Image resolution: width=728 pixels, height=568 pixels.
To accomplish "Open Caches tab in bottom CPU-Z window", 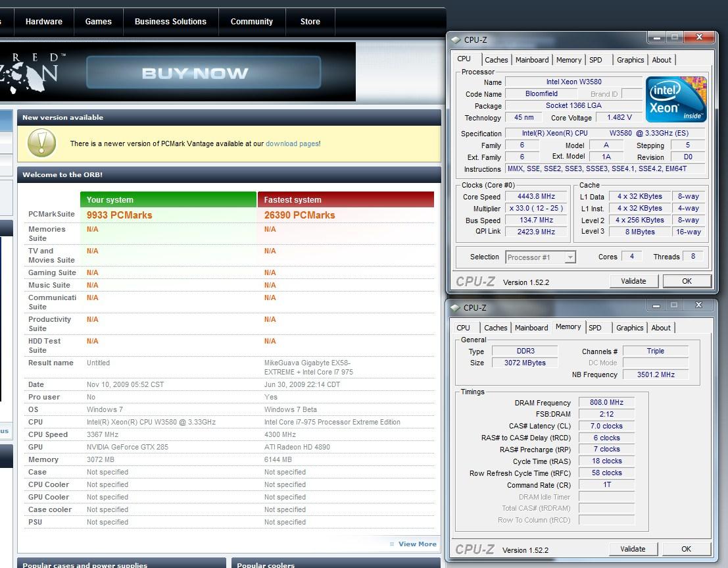I will coord(495,328).
